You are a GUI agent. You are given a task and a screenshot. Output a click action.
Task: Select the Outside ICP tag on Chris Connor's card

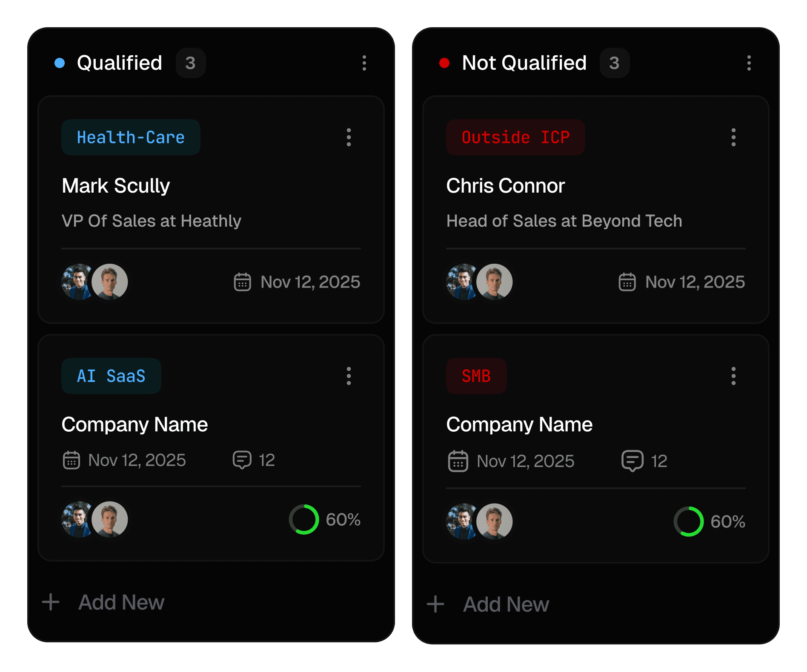[515, 137]
